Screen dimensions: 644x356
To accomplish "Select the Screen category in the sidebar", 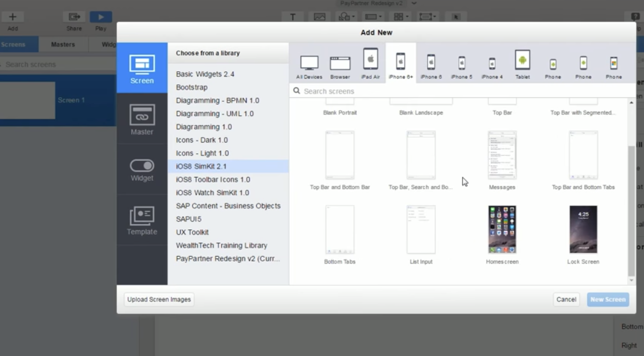I will click(x=142, y=68).
